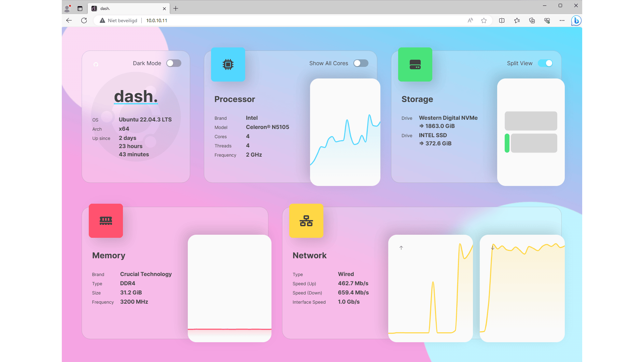
Task: Switch to the dash. browser tab
Action: click(123, 8)
